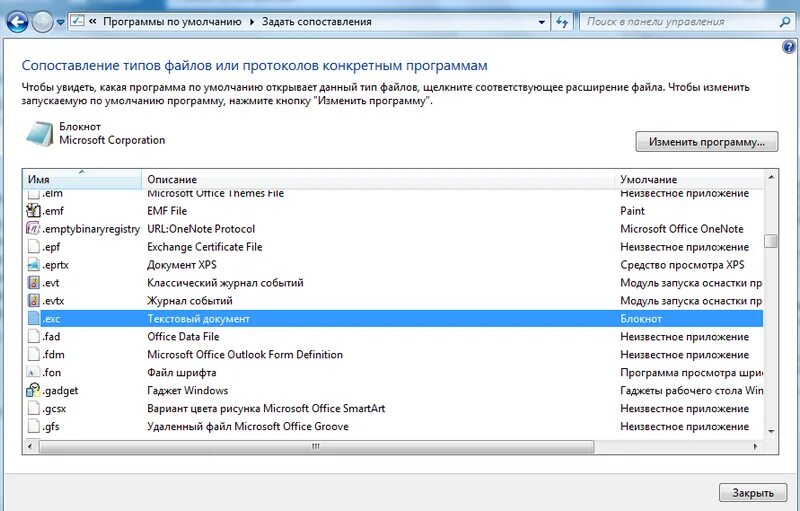Sort by the Описание column header

378,179
